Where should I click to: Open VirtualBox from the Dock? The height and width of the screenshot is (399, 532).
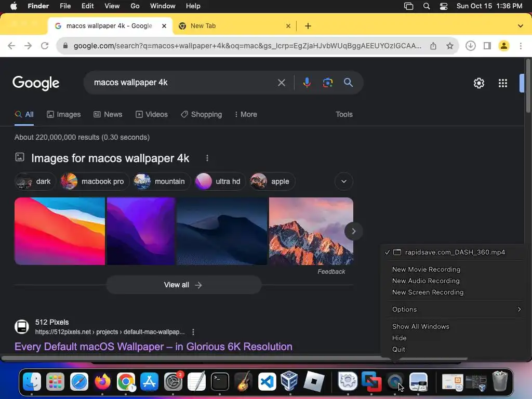pyautogui.click(x=290, y=381)
